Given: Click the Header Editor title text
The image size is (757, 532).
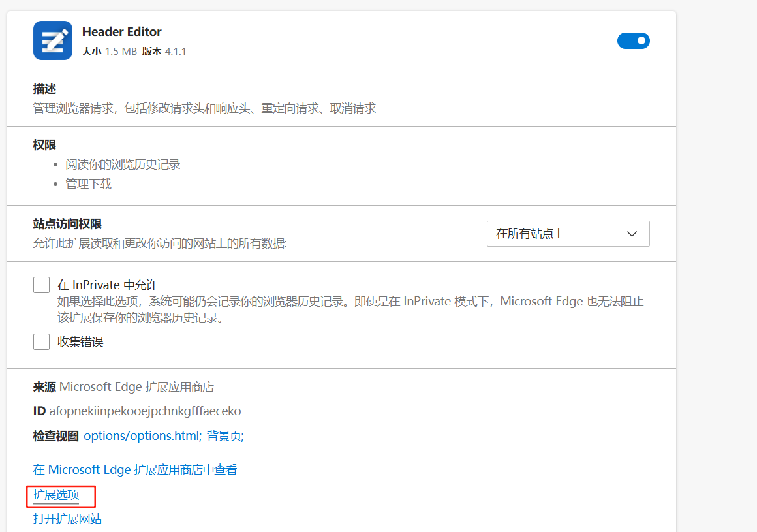Looking at the screenshot, I should (x=121, y=32).
